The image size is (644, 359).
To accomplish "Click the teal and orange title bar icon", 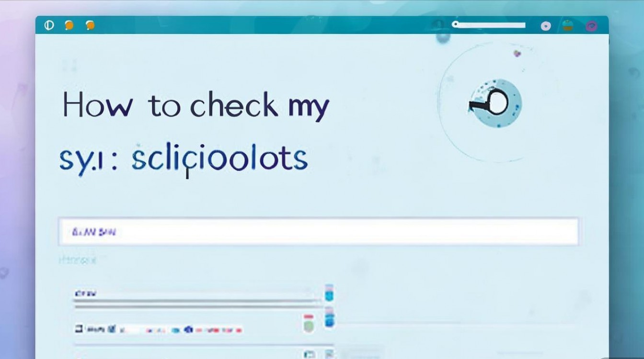I will click(568, 26).
